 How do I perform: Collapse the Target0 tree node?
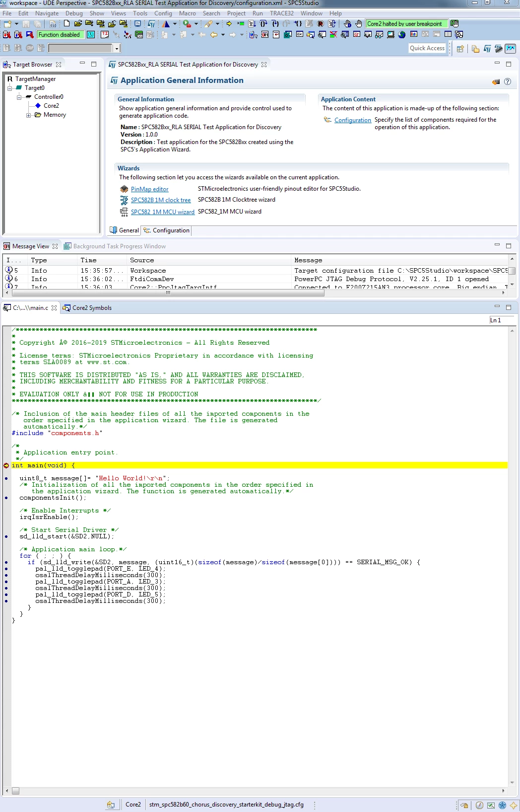point(9,88)
